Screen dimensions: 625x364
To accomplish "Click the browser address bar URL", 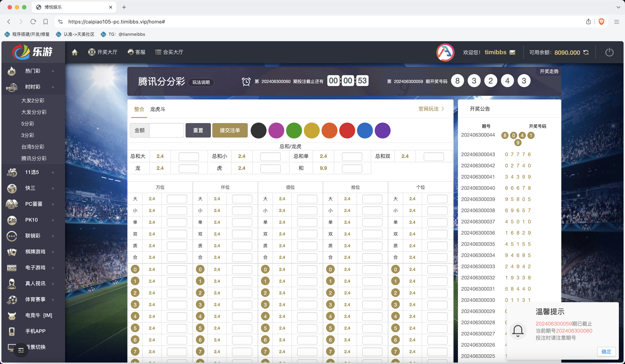I will 117,22.
